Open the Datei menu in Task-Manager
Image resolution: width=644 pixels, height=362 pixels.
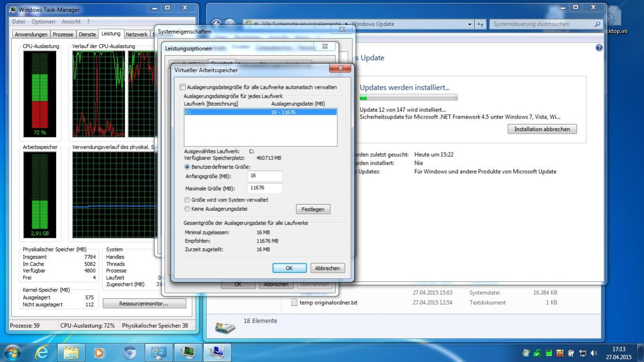pyautogui.click(x=19, y=22)
